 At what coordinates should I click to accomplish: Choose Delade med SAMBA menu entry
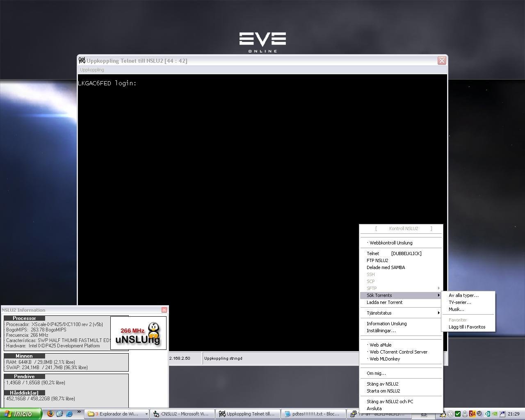401,267
